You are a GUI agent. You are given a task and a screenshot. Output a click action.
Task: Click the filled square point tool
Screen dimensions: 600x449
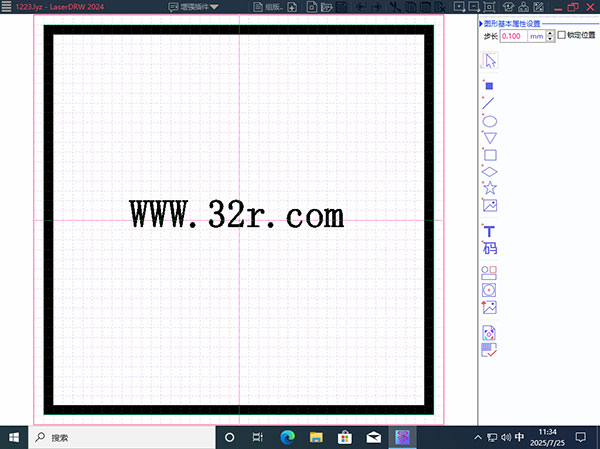coord(489,86)
